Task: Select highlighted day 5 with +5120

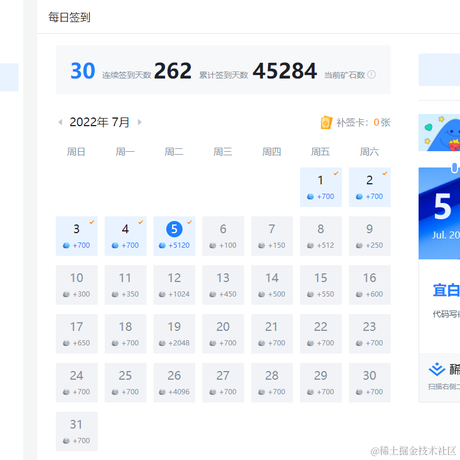Action: click(174, 236)
